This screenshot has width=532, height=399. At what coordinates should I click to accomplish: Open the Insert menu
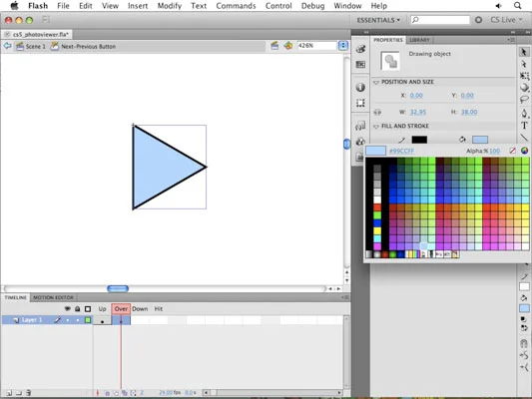click(138, 6)
